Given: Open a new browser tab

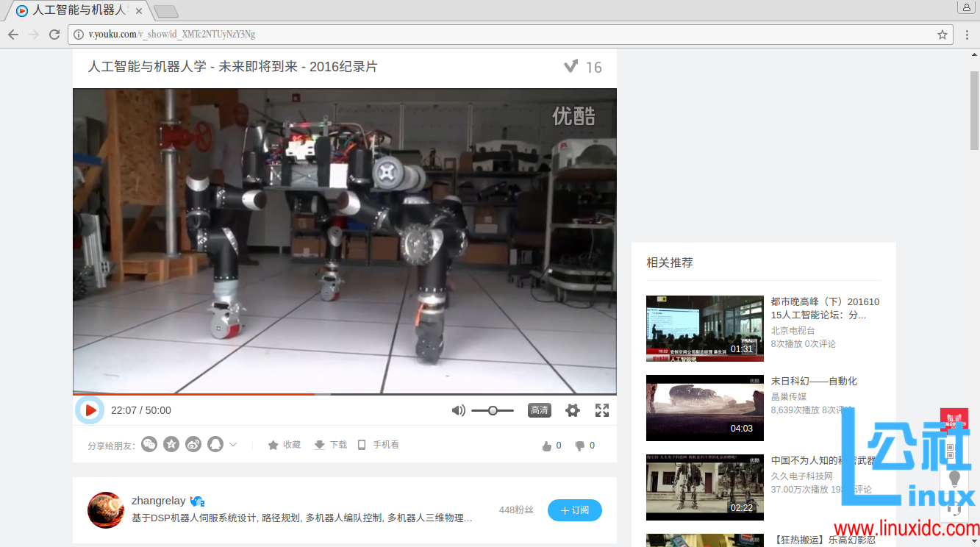Looking at the screenshot, I should click(166, 11).
